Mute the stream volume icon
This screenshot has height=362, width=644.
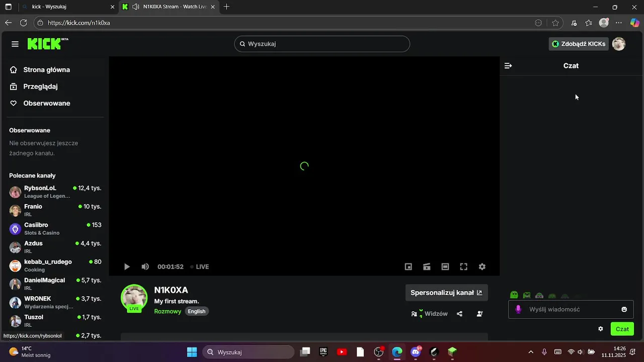tap(145, 266)
